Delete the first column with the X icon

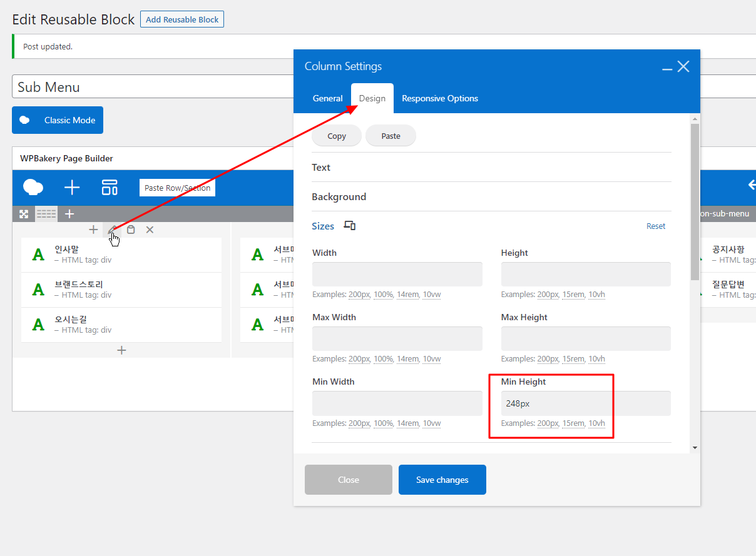pos(150,230)
